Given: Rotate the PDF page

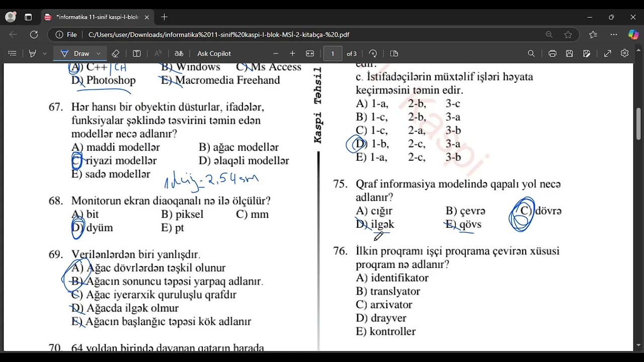Looking at the screenshot, I should (373, 53).
